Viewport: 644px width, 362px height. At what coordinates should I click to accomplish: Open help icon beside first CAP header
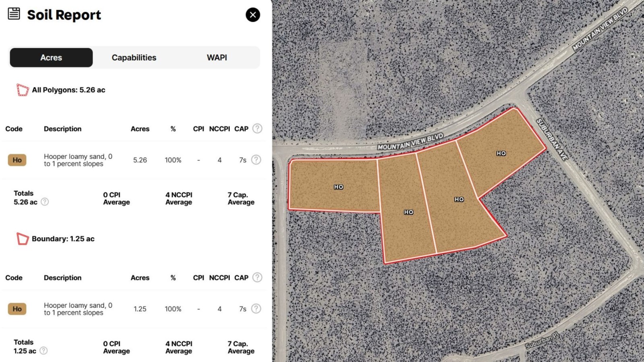click(x=257, y=129)
